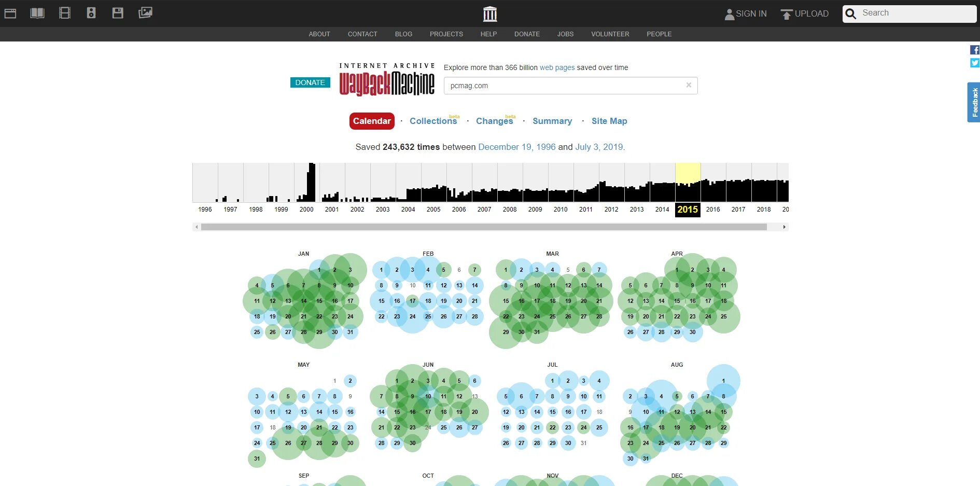This screenshot has width=980, height=486.
Task: Open June 20 snapshots
Action: [x=475, y=412]
